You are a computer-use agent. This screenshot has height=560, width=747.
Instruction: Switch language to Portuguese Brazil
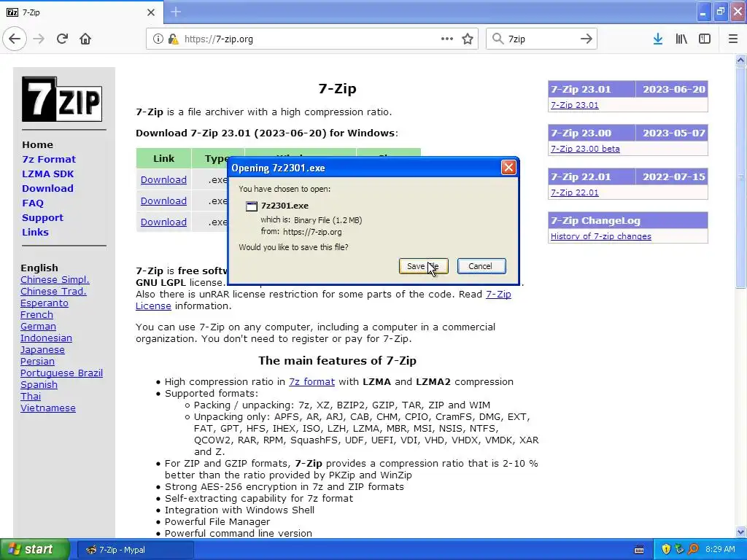point(61,373)
